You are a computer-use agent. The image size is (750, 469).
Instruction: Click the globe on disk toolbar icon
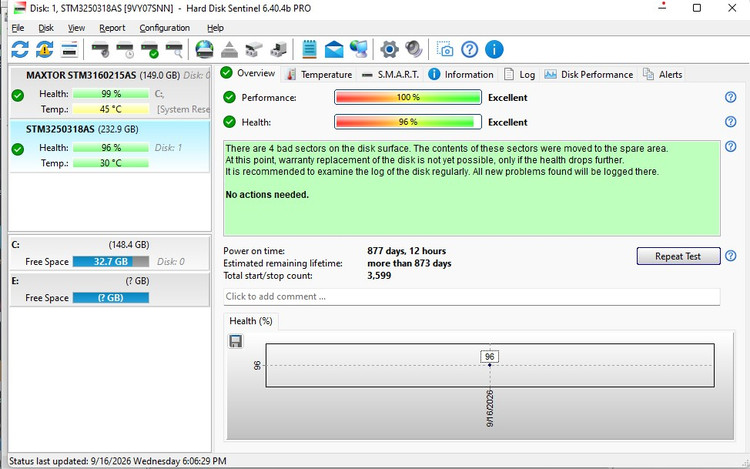pyautogui.click(x=204, y=49)
